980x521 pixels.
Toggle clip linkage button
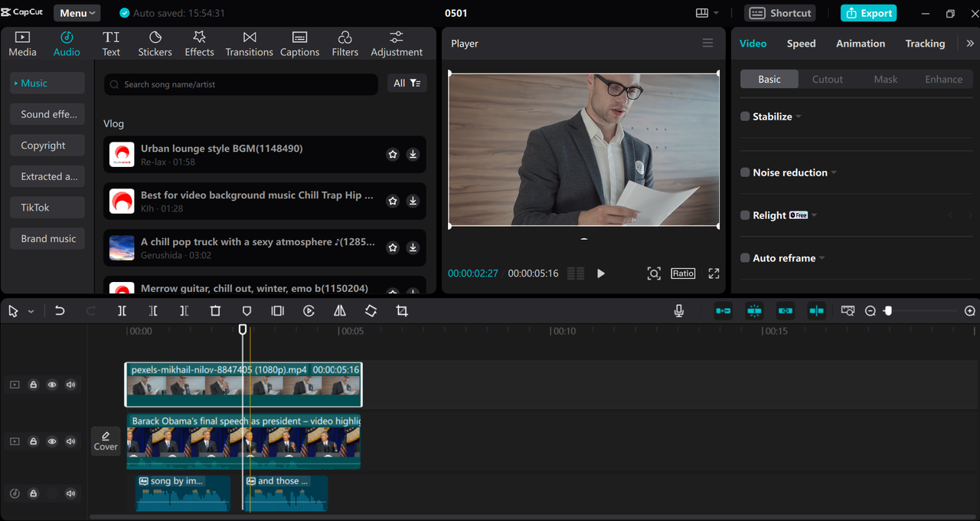coord(786,311)
